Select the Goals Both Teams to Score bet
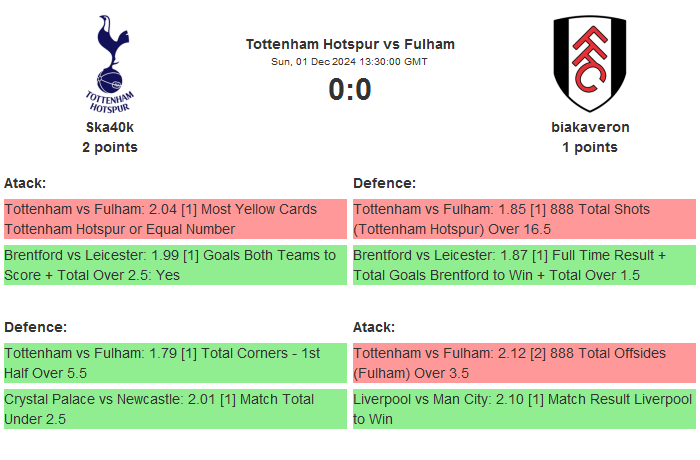Screen dimensions: 700x460 click(175, 265)
